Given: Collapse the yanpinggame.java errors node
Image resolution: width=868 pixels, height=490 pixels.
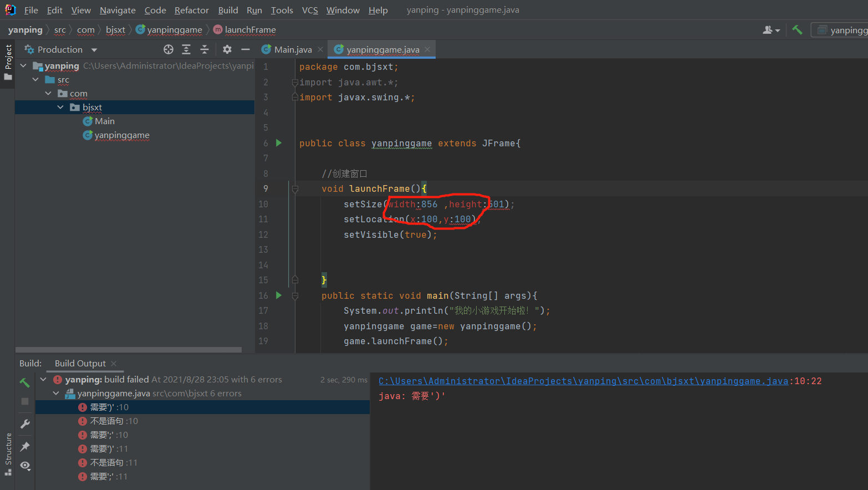Looking at the screenshot, I should pyautogui.click(x=56, y=393).
